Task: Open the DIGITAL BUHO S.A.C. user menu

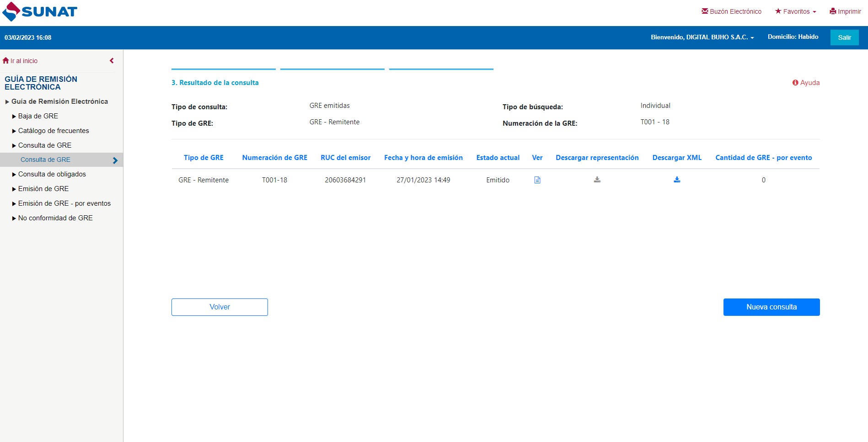Action: click(x=702, y=37)
